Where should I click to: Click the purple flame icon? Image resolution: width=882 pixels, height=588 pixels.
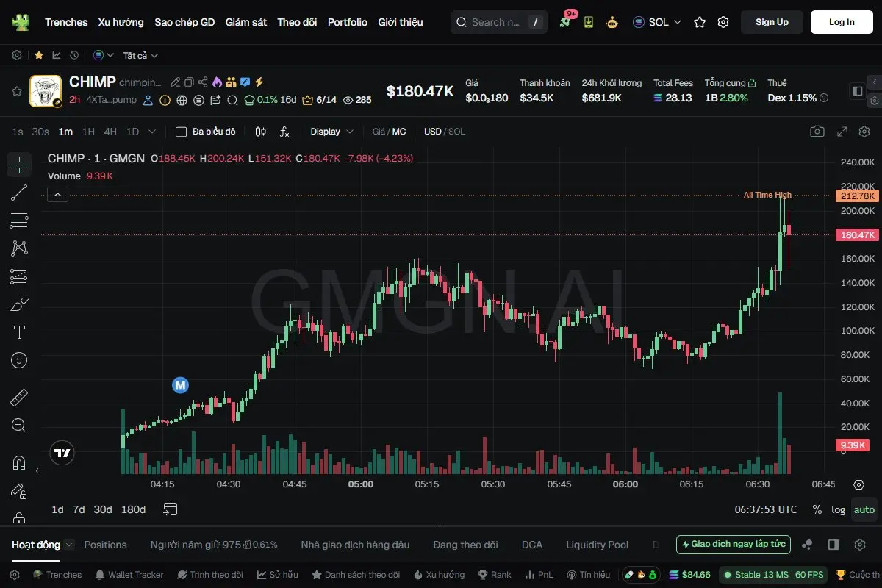[x=217, y=82]
